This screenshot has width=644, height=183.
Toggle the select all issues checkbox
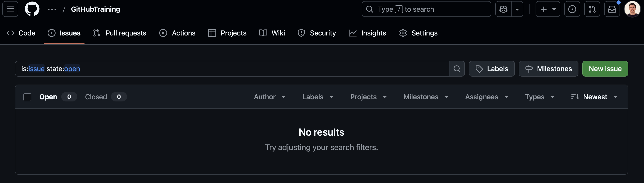pyautogui.click(x=27, y=97)
